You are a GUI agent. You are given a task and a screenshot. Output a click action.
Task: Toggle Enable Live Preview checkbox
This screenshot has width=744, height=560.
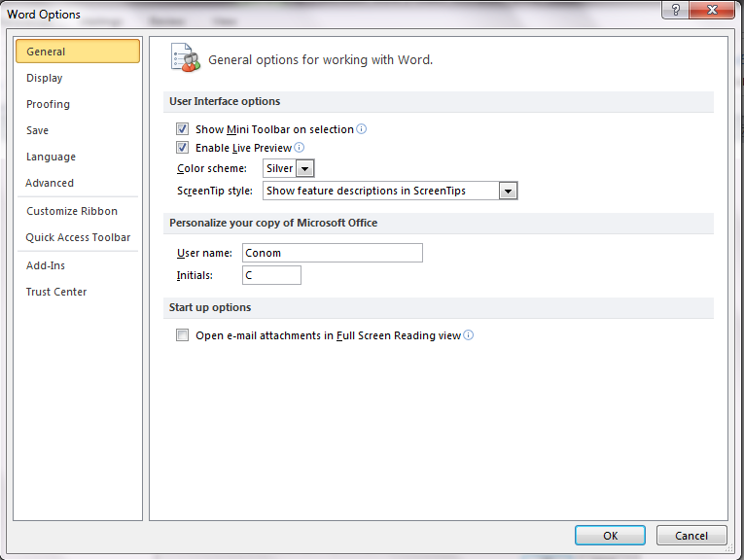[182, 148]
